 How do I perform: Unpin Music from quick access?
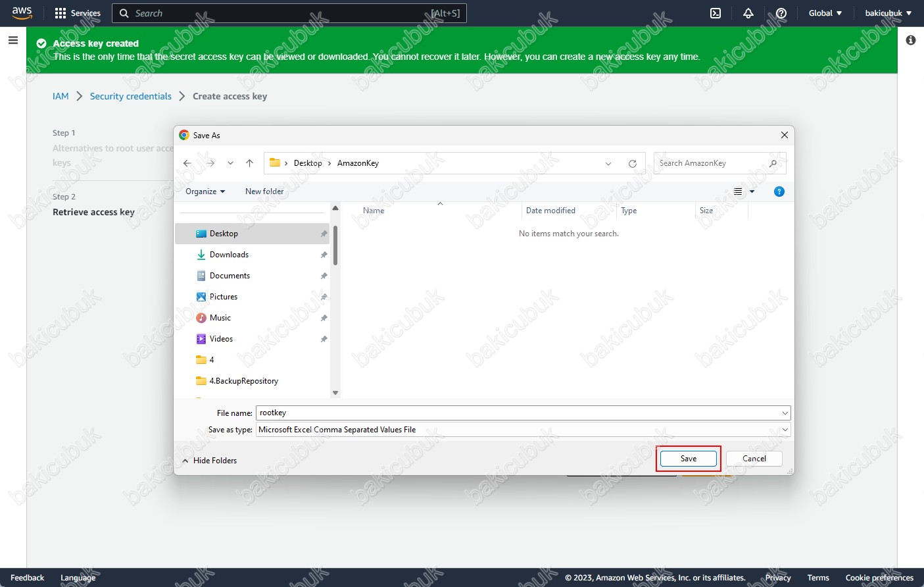point(324,318)
